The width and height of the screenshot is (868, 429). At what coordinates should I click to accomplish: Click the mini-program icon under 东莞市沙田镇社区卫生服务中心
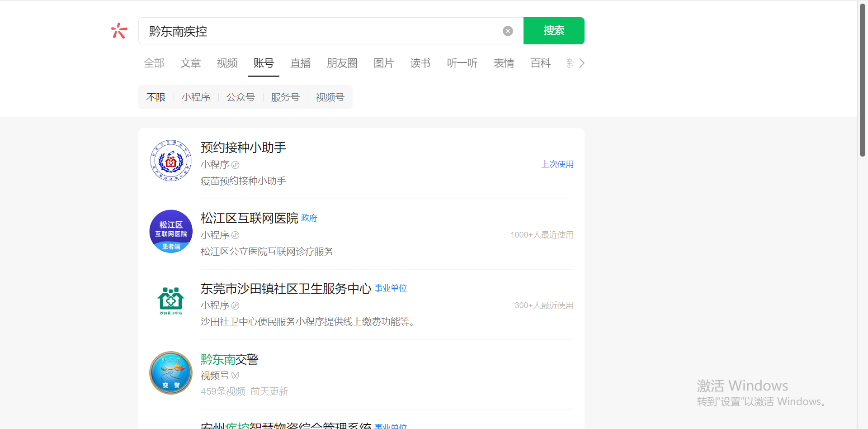(x=236, y=305)
